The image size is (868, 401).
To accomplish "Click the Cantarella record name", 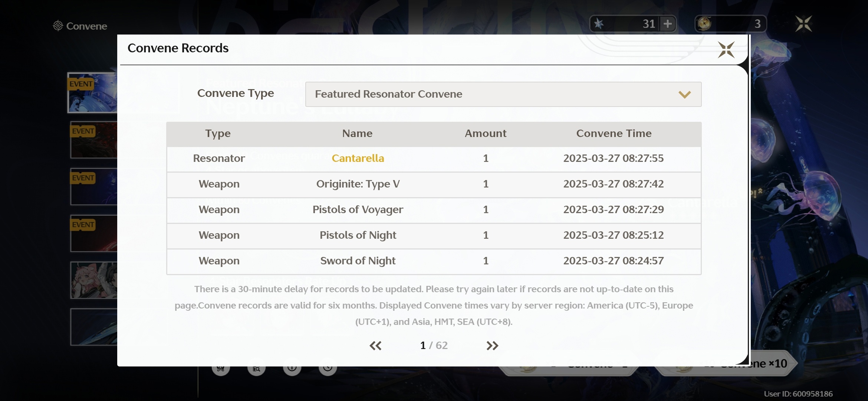I will tap(358, 159).
